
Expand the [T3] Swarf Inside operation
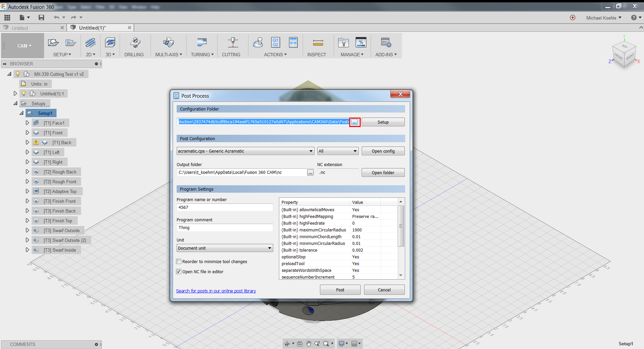tap(28, 250)
